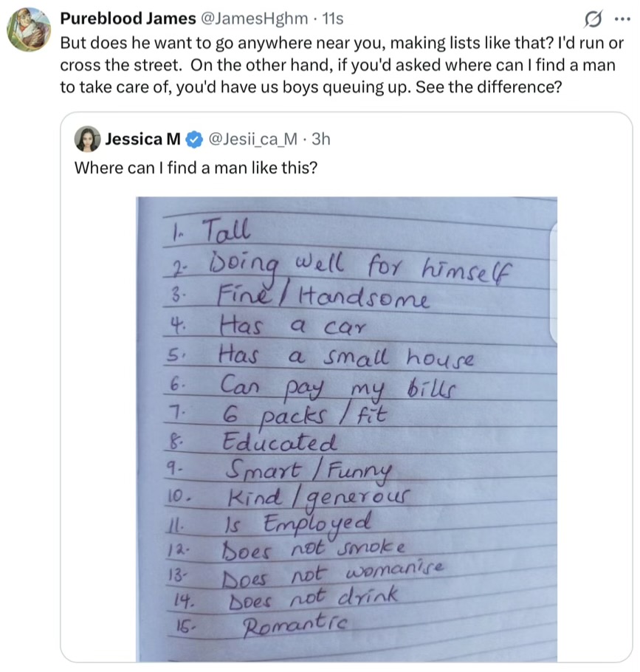Click "Does not womanise" line in image
The width and height of the screenshot is (640, 672).
pos(334,572)
